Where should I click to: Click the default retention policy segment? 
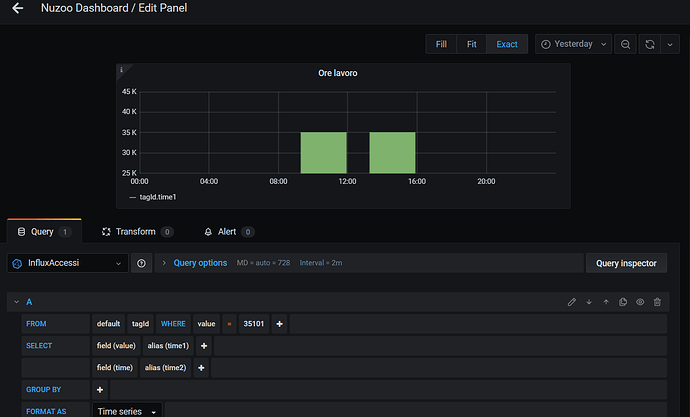[108, 324]
